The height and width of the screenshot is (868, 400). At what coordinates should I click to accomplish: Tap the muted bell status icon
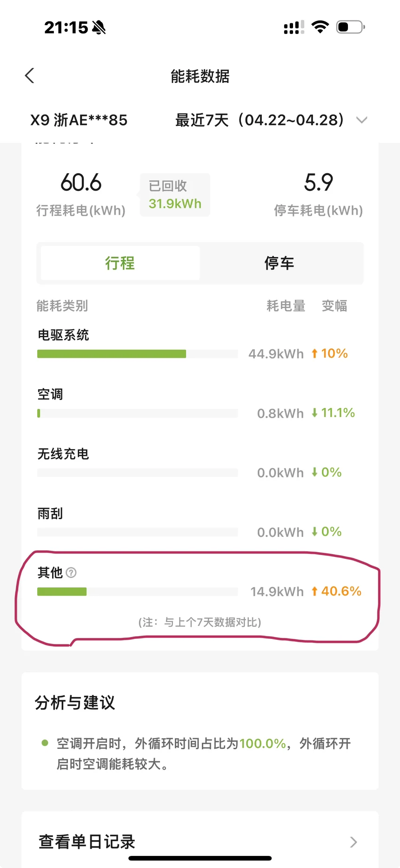[99, 27]
